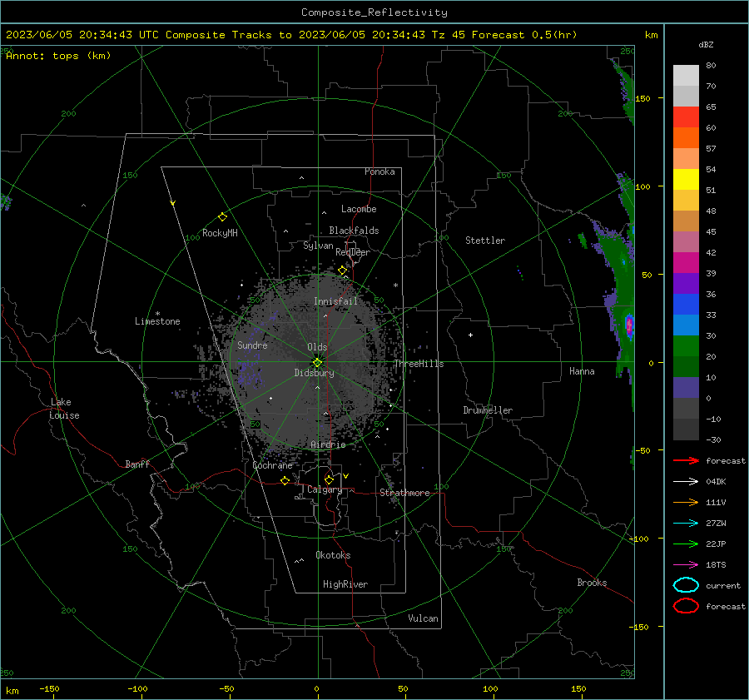Image resolution: width=749 pixels, height=700 pixels.
Task: Click the Vulcan city label
Action: click(x=423, y=618)
